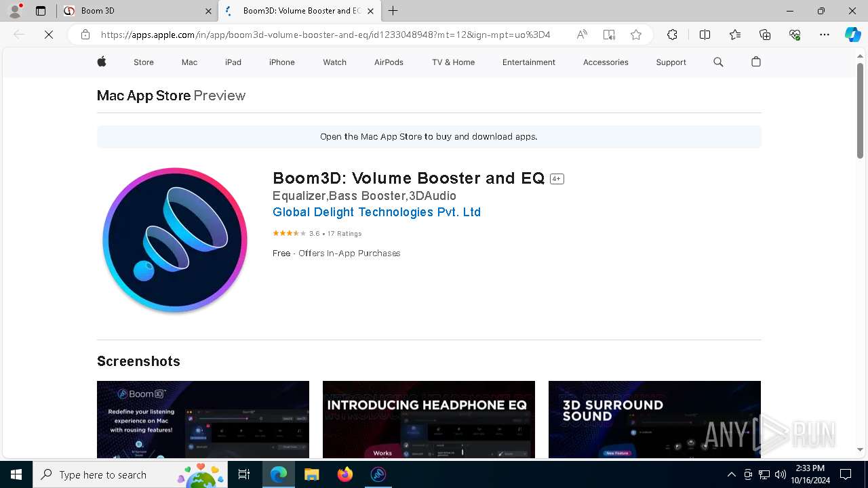Click the taskbar search box
The width and height of the screenshot is (868, 488).
[x=130, y=474]
